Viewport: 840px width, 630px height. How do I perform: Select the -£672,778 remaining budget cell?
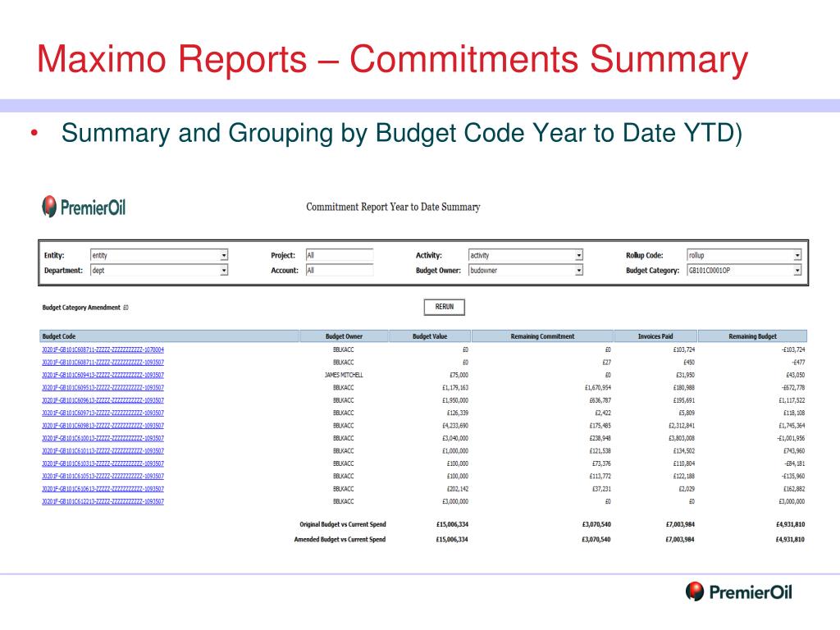tap(793, 388)
